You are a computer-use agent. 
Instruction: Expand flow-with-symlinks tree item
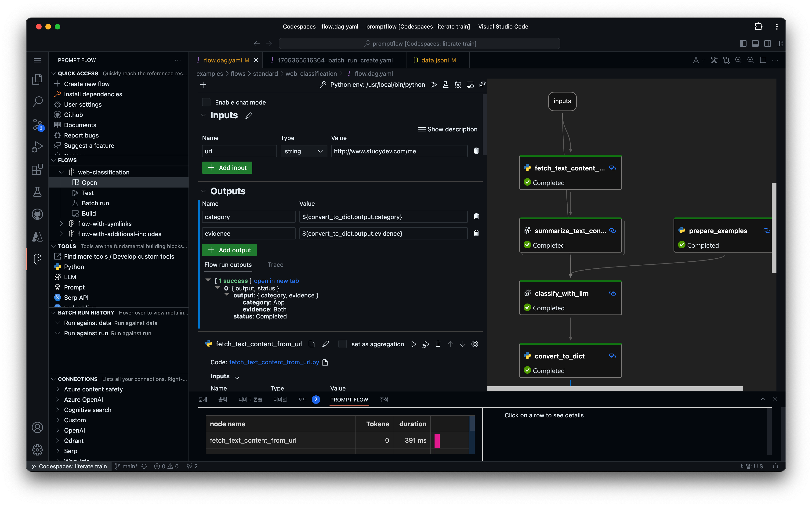61,224
